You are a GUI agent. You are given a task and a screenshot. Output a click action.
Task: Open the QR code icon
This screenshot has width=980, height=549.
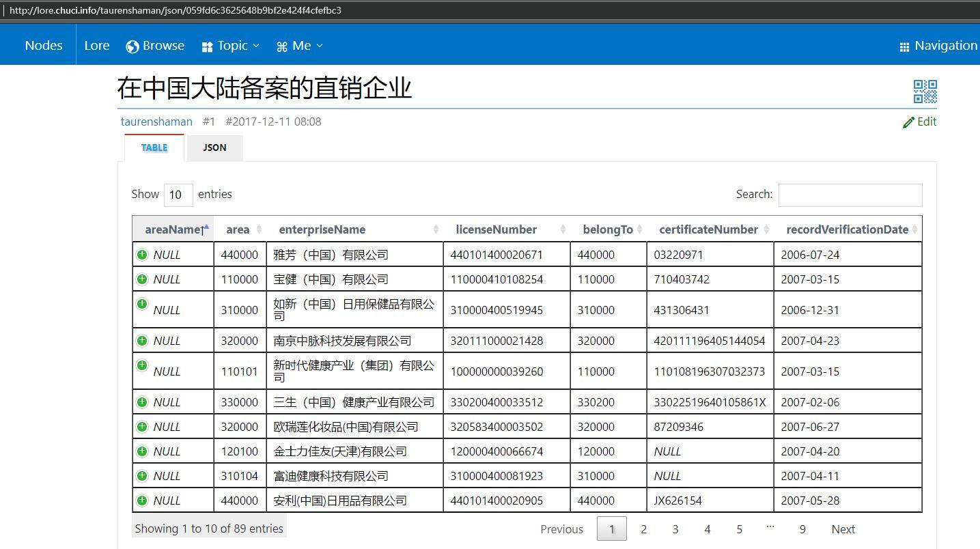[925, 91]
